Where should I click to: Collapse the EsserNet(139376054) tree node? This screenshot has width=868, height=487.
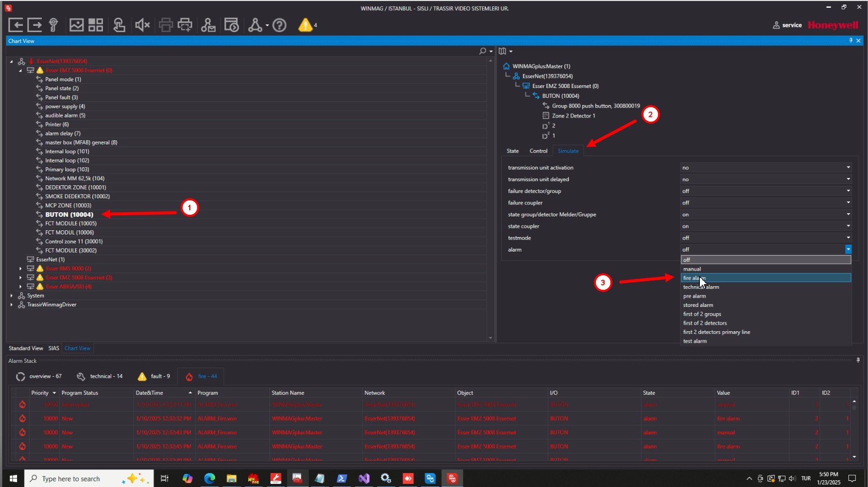click(x=11, y=61)
